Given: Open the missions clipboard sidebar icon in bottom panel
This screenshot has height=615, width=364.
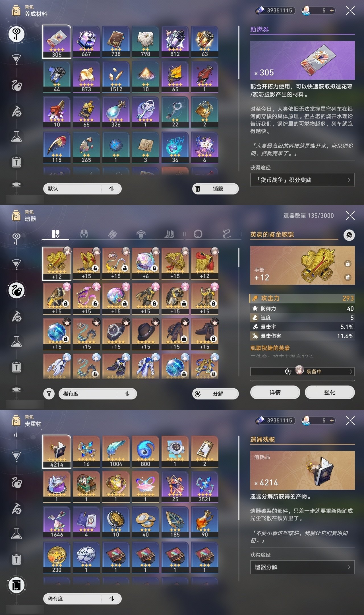Looking at the screenshot, I should click(x=16, y=559).
